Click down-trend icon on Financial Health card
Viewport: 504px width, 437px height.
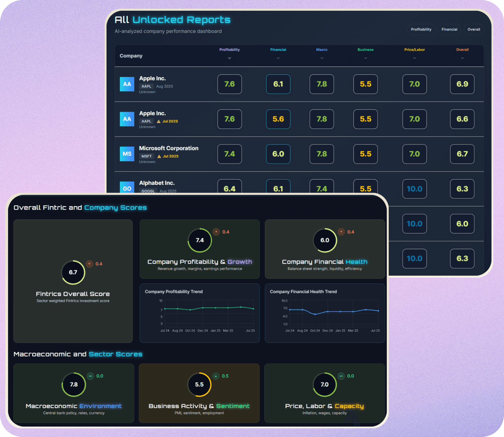coord(341,232)
